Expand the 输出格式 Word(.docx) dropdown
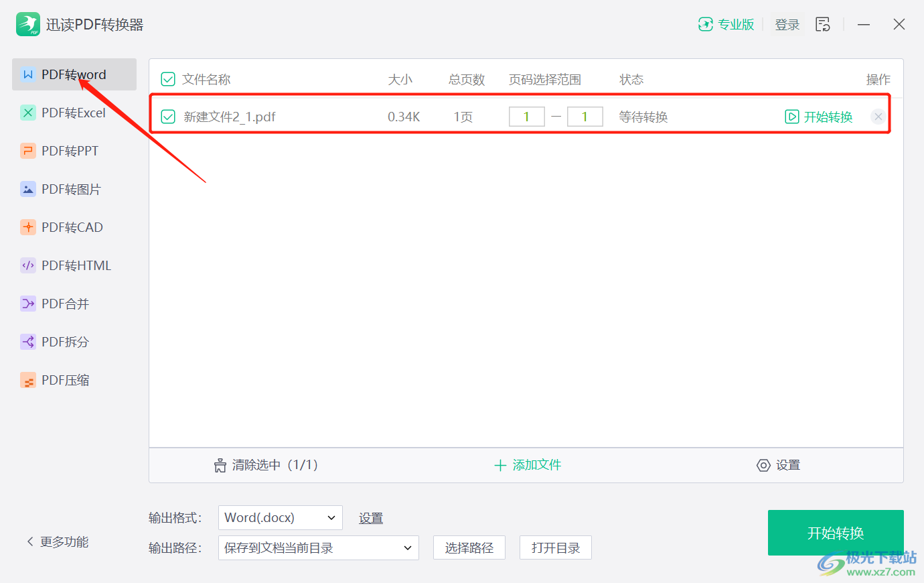The image size is (924, 583). [x=281, y=518]
